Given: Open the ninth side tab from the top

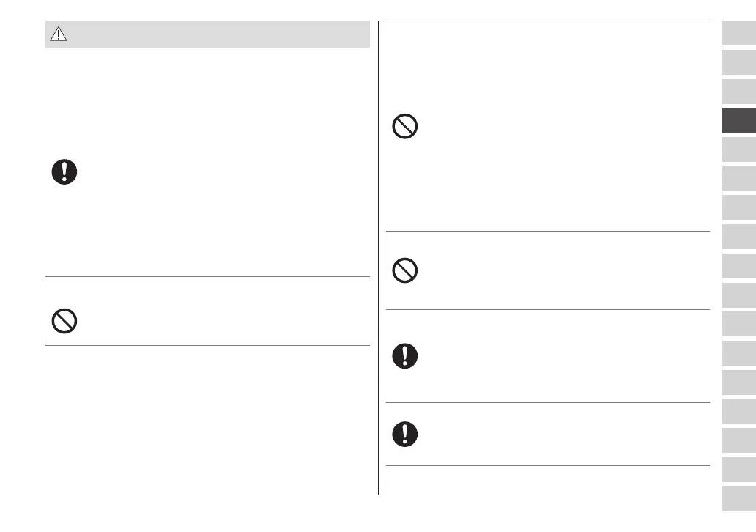Looking at the screenshot, I should point(738,266).
